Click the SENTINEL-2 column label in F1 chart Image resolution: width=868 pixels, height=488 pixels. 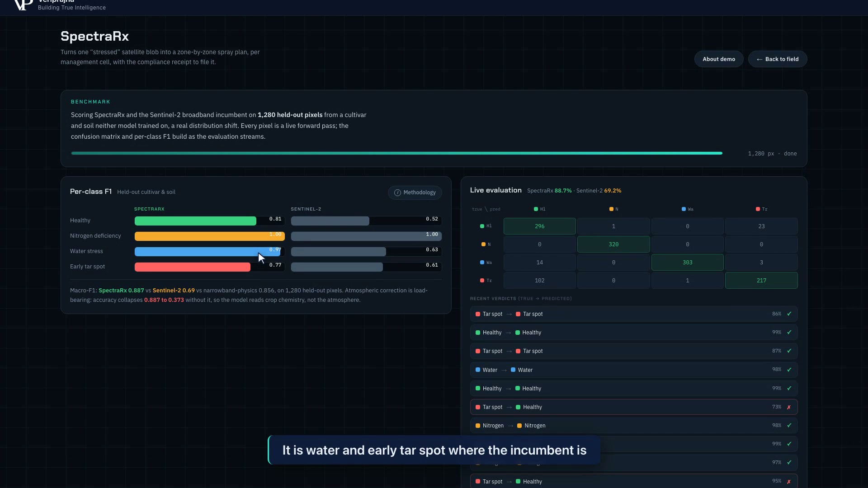click(306, 209)
